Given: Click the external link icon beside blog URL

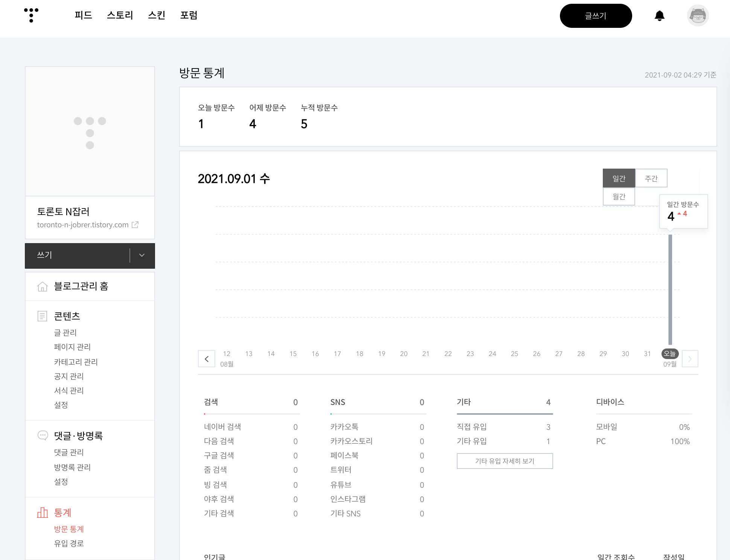Looking at the screenshot, I should click(135, 225).
